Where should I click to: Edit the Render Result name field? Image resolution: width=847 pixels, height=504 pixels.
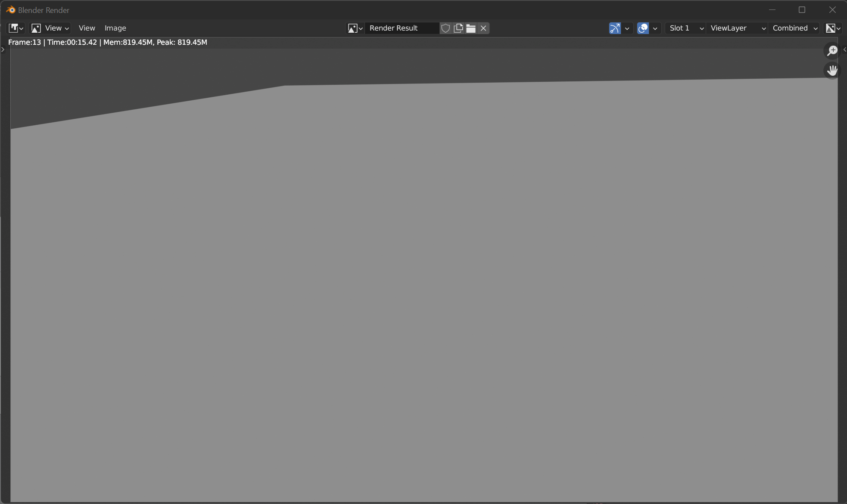click(402, 28)
